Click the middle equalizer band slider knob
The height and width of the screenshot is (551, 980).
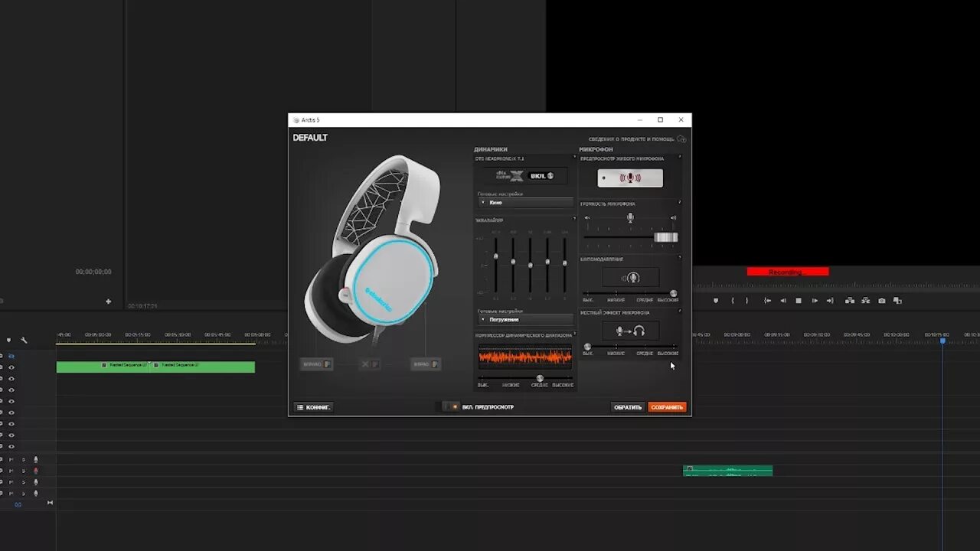click(x=531, y=265)
